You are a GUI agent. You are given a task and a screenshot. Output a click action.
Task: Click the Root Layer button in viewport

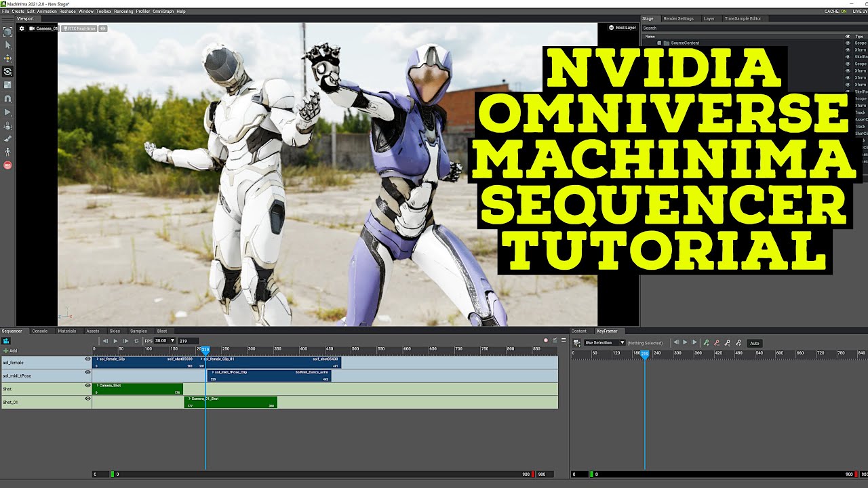[x=623, y=28]
